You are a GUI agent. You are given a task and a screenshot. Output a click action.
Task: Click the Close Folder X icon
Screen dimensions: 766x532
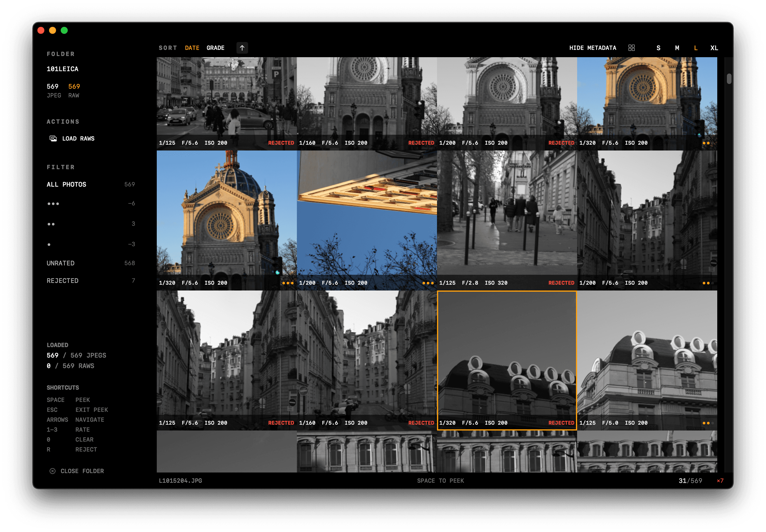pos(52,471)
